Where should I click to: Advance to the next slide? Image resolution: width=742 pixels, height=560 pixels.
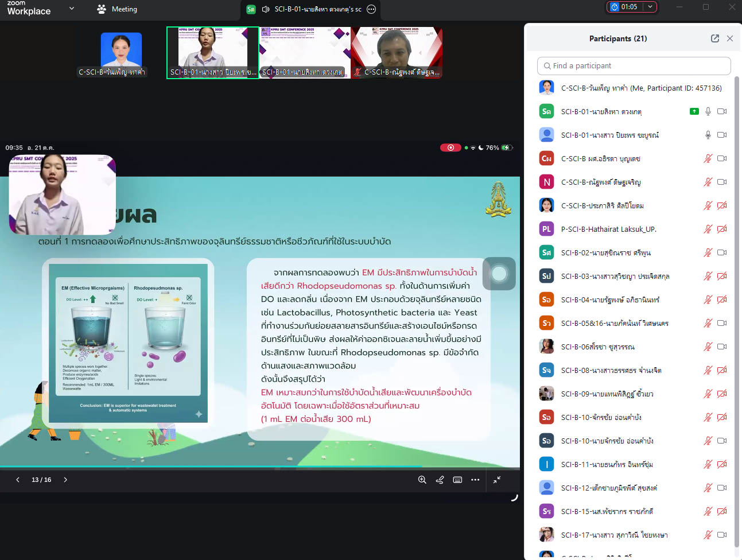65,480
